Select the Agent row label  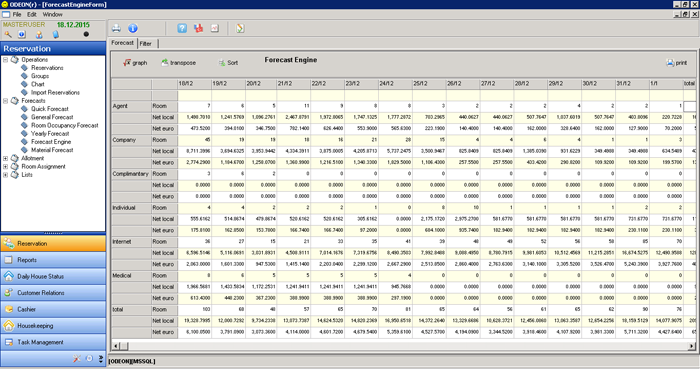coord(131,106)
